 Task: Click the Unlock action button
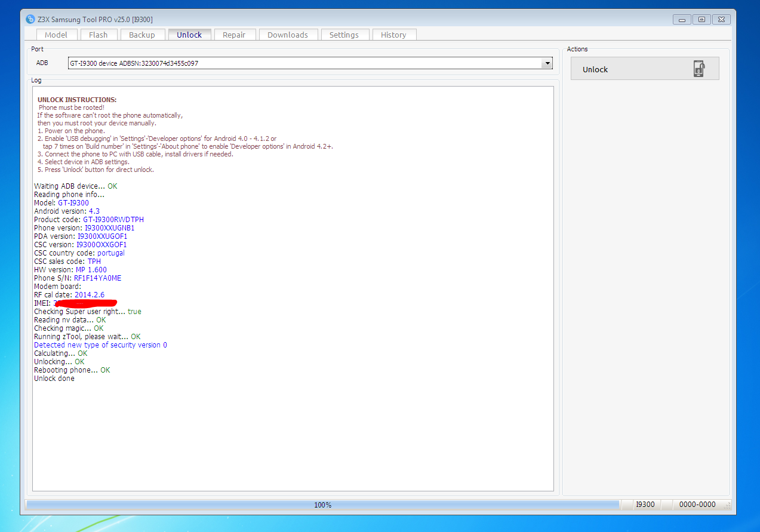[645, 69]
